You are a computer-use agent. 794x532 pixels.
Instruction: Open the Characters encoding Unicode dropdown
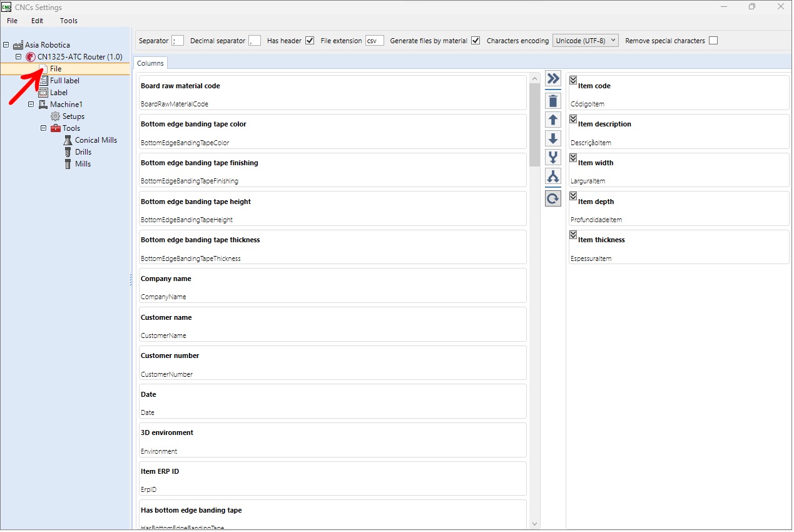[x=586, y=41]
